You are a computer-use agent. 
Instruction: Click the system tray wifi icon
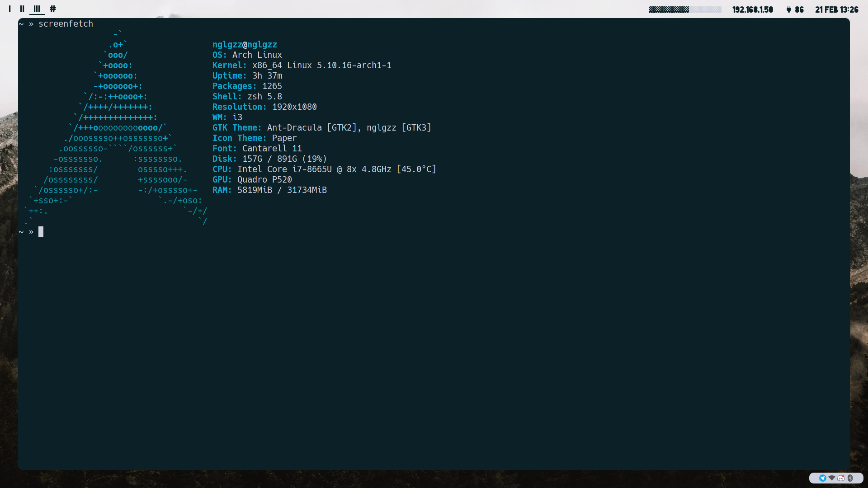832,478
